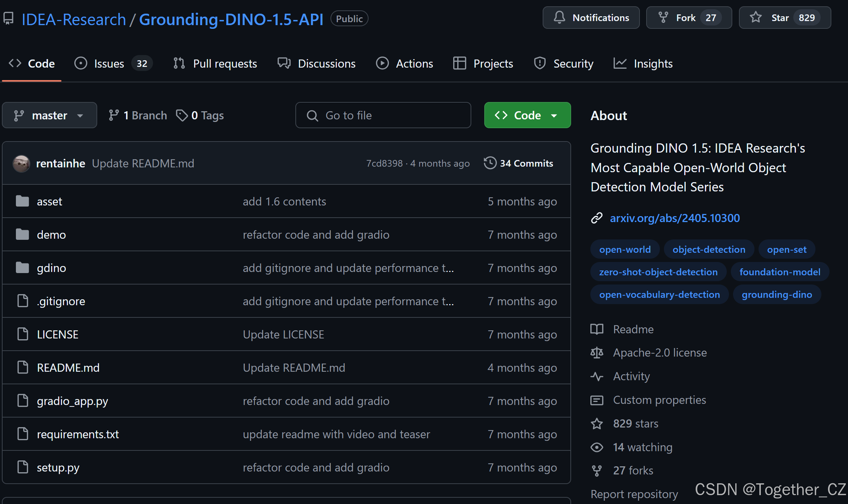Open the arxiv.org/abs/2405.10300 link

click(x=675, y=218)
